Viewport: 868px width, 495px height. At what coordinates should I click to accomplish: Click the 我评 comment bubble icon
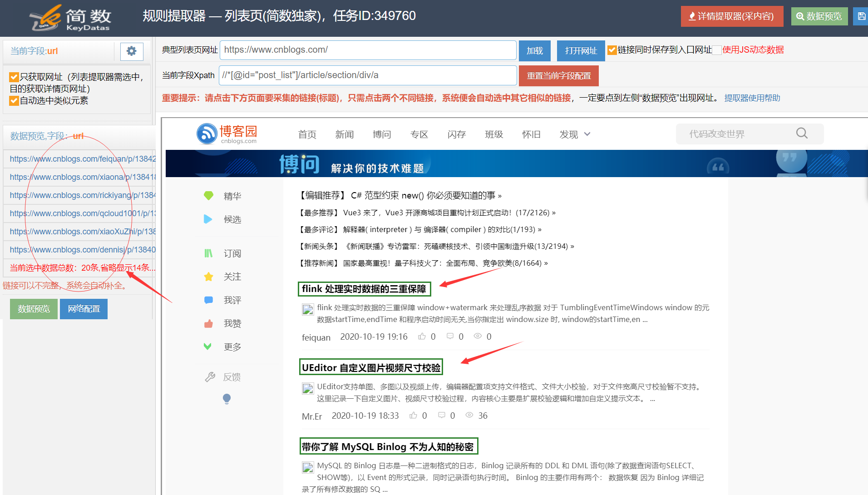point(208,300)
